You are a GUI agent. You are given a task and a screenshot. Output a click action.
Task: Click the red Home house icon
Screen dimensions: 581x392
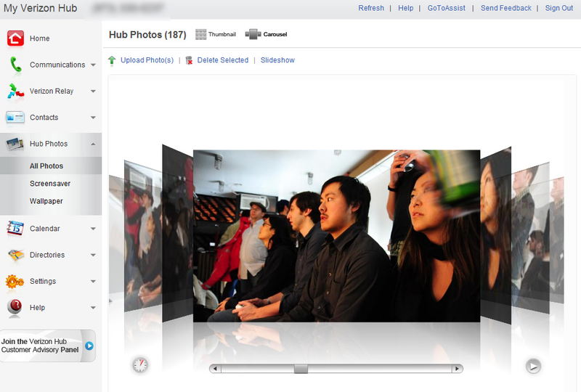pyautogui.click(x=15, y=38)
